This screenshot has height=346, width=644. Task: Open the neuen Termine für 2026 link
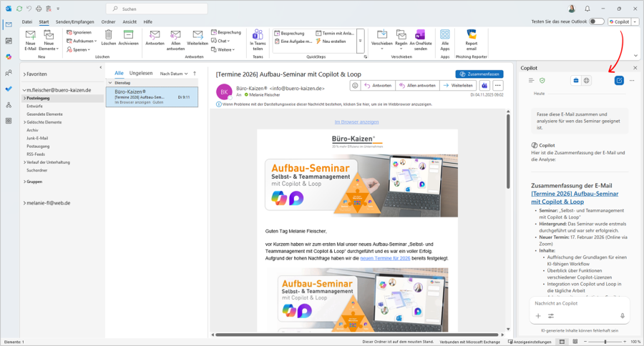coord(385,258)
